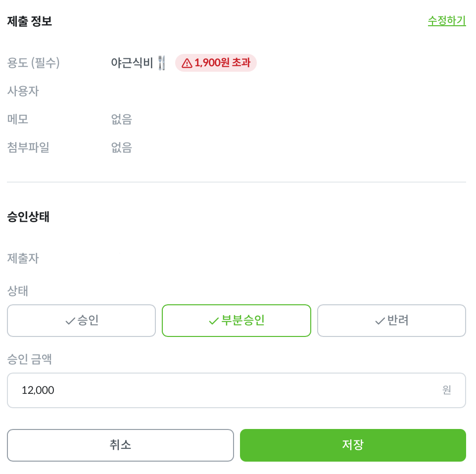This screenshot has height=474, width=476.
Task: Click the fork and knife meal icon
Action: 162,63
